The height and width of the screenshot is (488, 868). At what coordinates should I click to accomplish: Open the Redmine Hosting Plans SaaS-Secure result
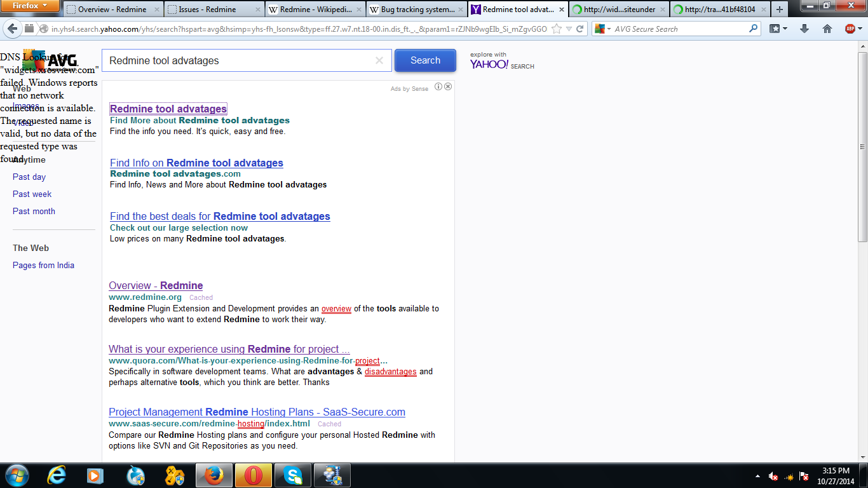(x=257, y=412)
